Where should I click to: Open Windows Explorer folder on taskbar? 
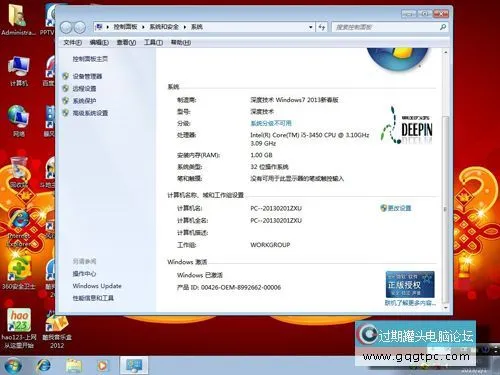(x=74, y=366)
